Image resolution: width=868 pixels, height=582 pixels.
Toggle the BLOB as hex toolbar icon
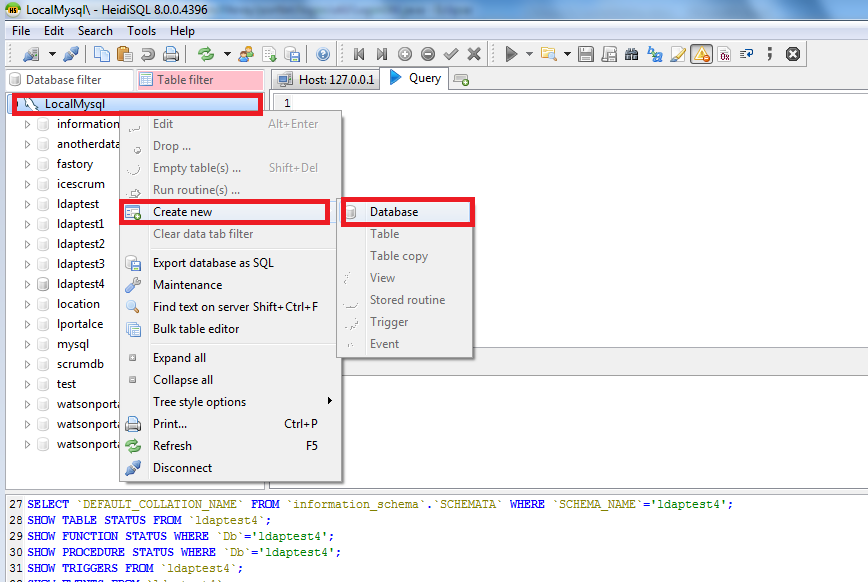click(724, 54)
